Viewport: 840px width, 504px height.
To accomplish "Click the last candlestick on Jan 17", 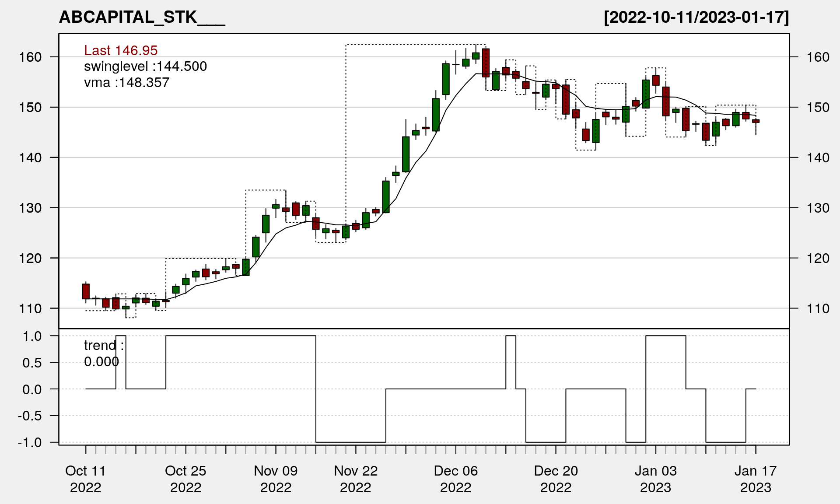I will click(756, 121).
